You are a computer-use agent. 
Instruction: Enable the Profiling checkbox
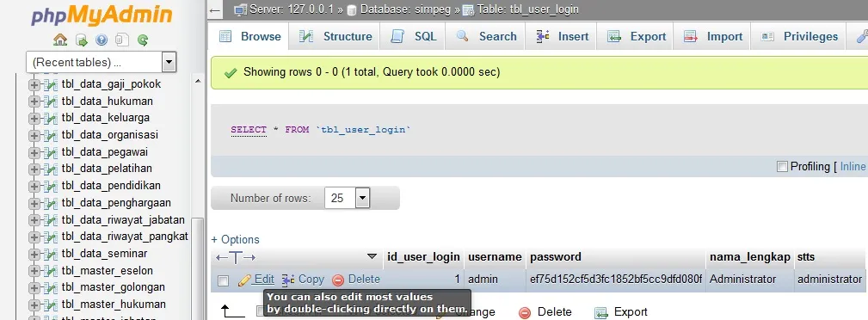[782, 167]
